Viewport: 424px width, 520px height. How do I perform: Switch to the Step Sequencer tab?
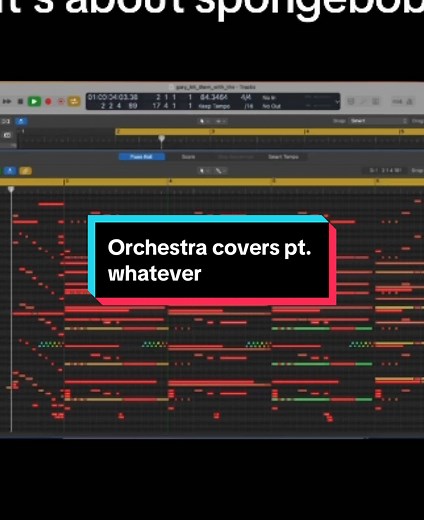coord(235,157)
